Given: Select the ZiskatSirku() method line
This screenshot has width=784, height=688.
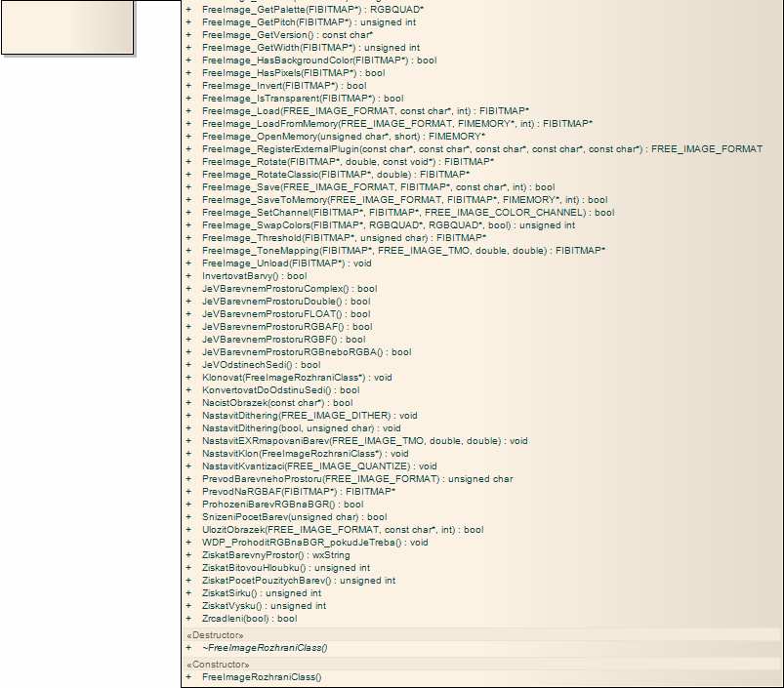Looking at the screenshot, I should 262,593.
